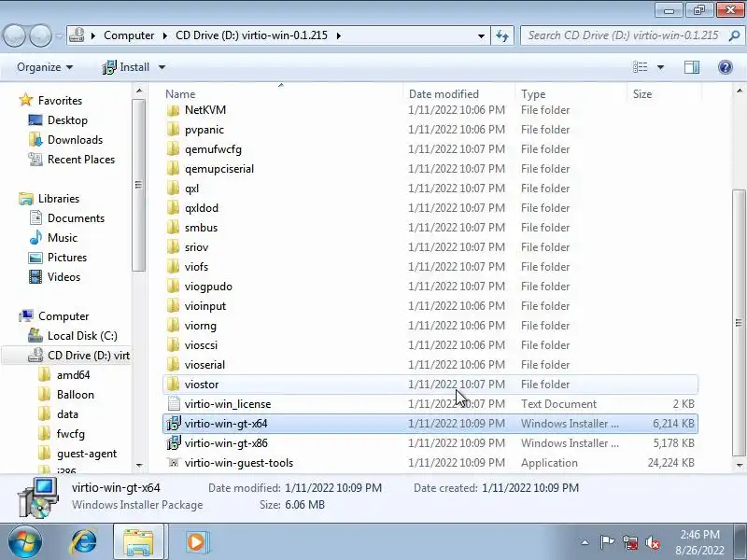Select the viofs folder icon
This screenshot has width=747, height=560.
click(174, 267)
